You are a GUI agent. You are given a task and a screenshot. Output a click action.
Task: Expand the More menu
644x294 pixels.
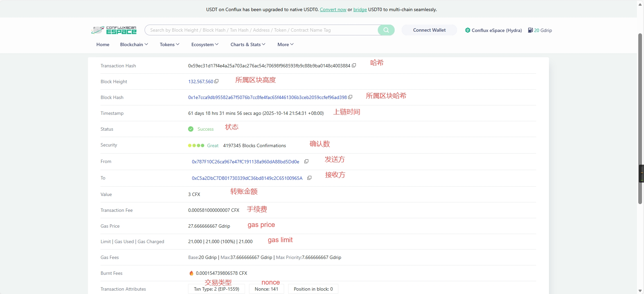click(285, 44)
